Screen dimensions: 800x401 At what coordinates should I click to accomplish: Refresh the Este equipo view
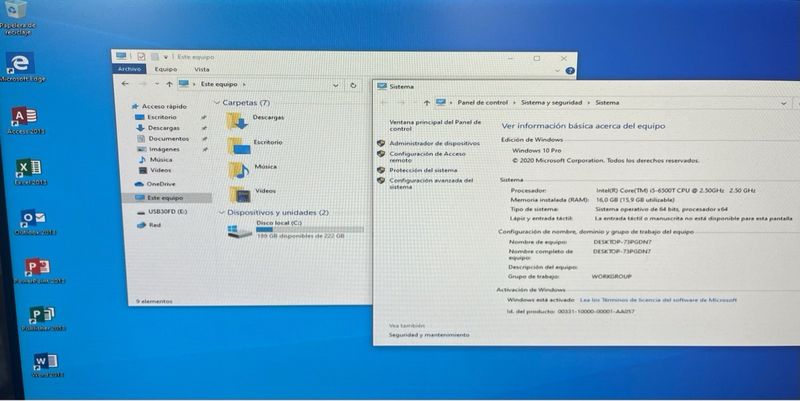[353, 85]
